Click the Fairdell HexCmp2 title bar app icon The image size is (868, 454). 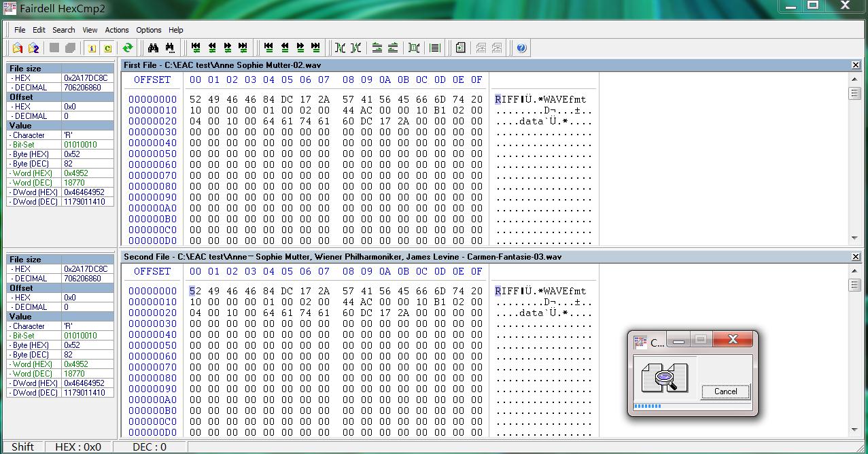point(9,8)
